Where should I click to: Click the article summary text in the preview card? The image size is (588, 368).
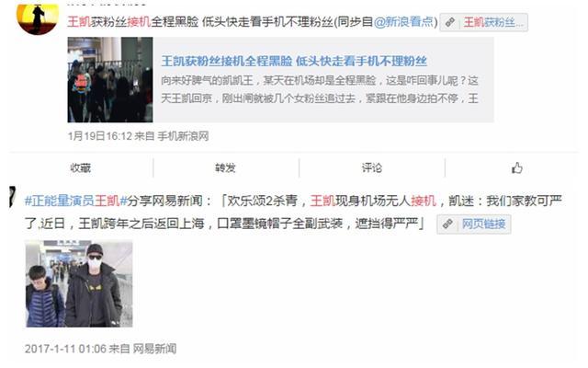[x=320, y=89]
